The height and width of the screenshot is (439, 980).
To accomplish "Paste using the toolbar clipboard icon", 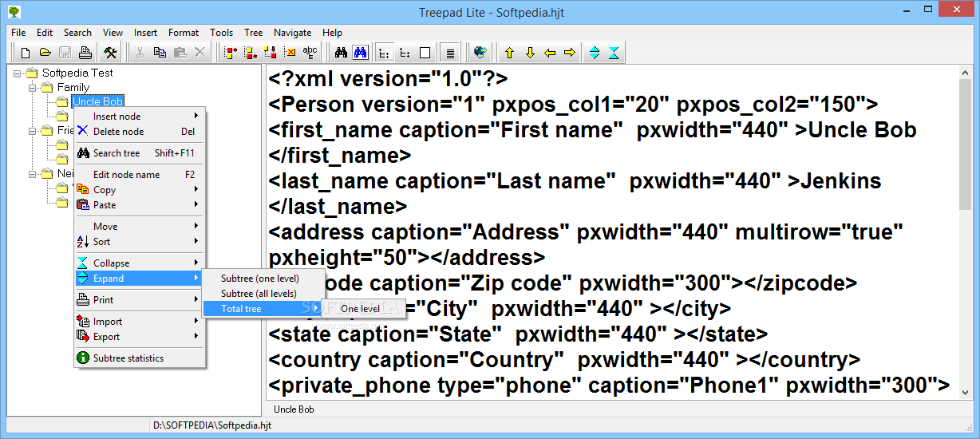I will pyautogui.click(x=180, y=53).
